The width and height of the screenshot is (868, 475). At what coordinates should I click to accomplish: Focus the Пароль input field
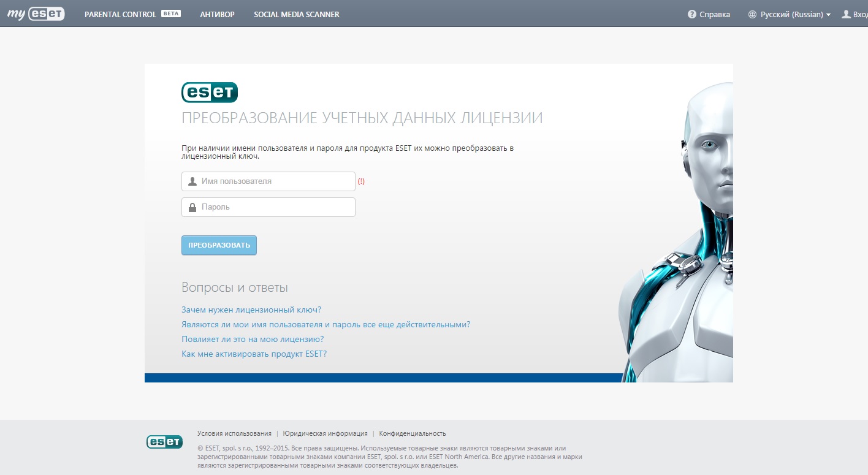[x=268, y=207]
